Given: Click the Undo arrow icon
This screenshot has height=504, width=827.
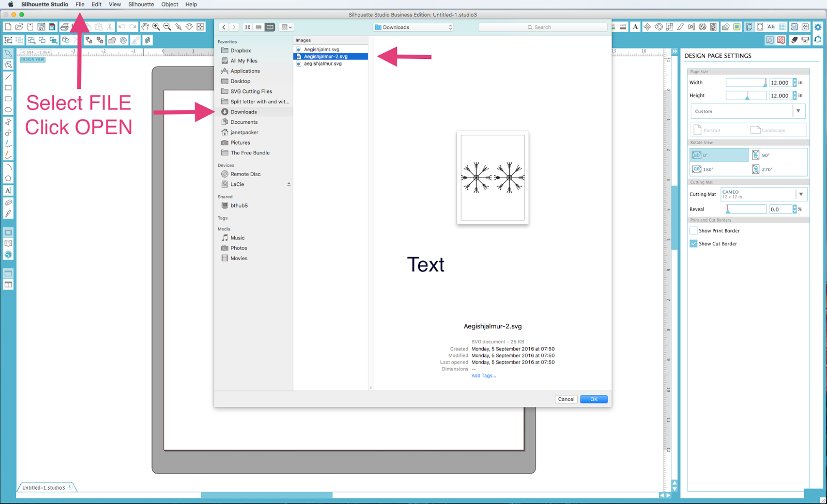Looking at the screenshot, I should [122, 27].
